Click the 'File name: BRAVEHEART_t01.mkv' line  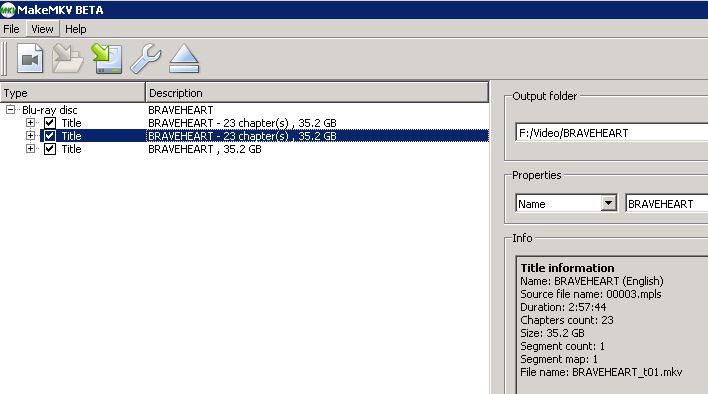(601, 372)
